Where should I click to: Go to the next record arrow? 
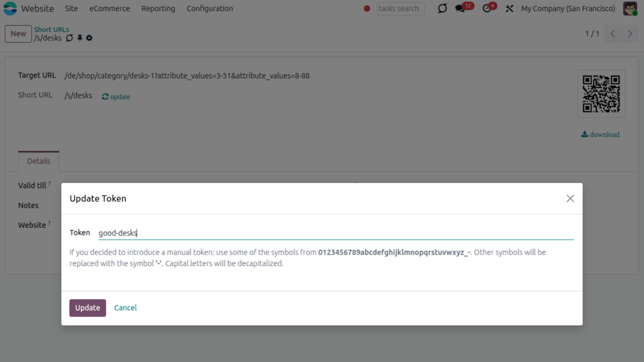click(630, 34)
